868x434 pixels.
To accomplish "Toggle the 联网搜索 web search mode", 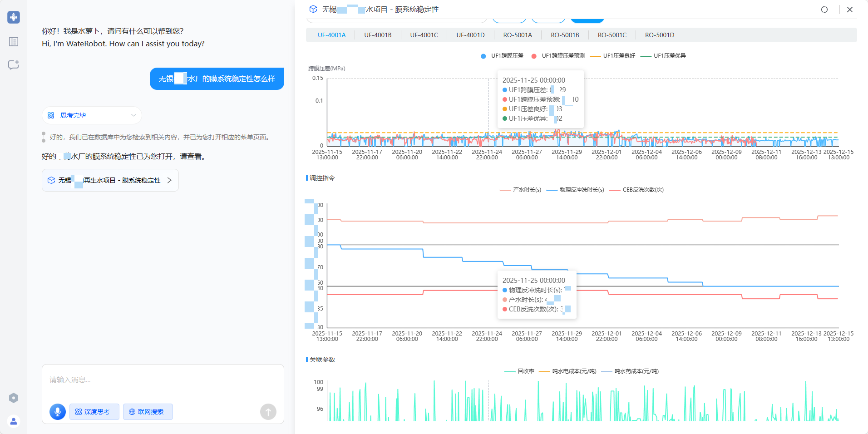I will pos(148,412).
